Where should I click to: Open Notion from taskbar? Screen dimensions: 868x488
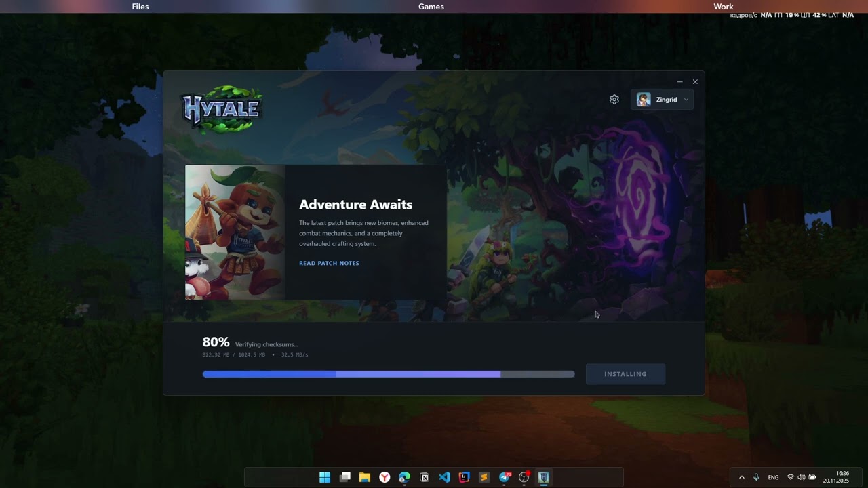point(425,477)
